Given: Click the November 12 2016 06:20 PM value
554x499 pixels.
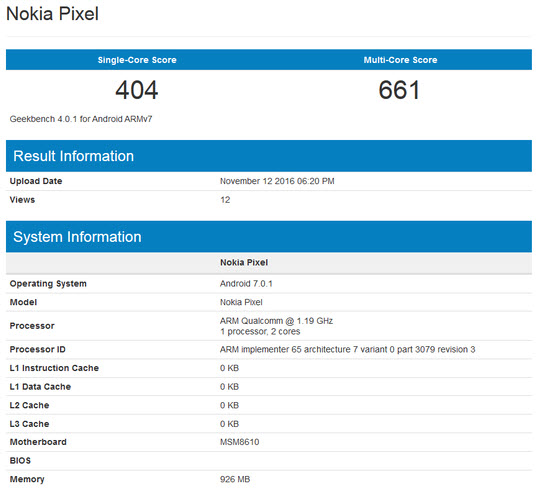Looking at the screenshot, I should (277, 181).
